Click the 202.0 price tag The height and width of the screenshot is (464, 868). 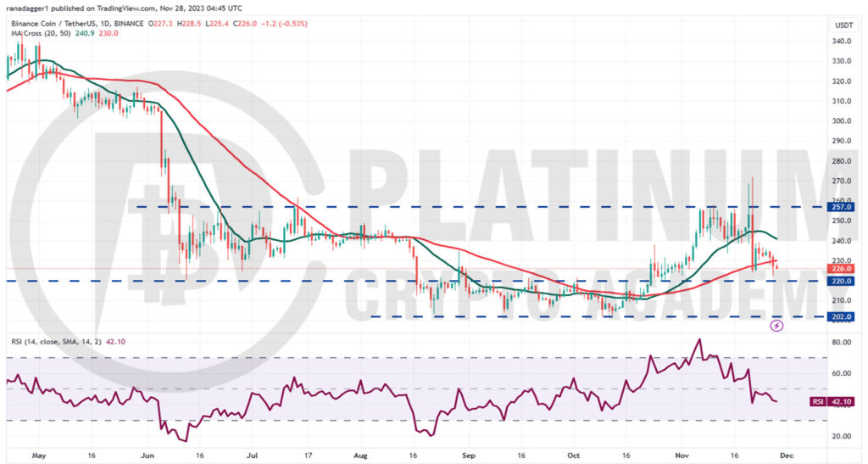[x=842, y=316]
